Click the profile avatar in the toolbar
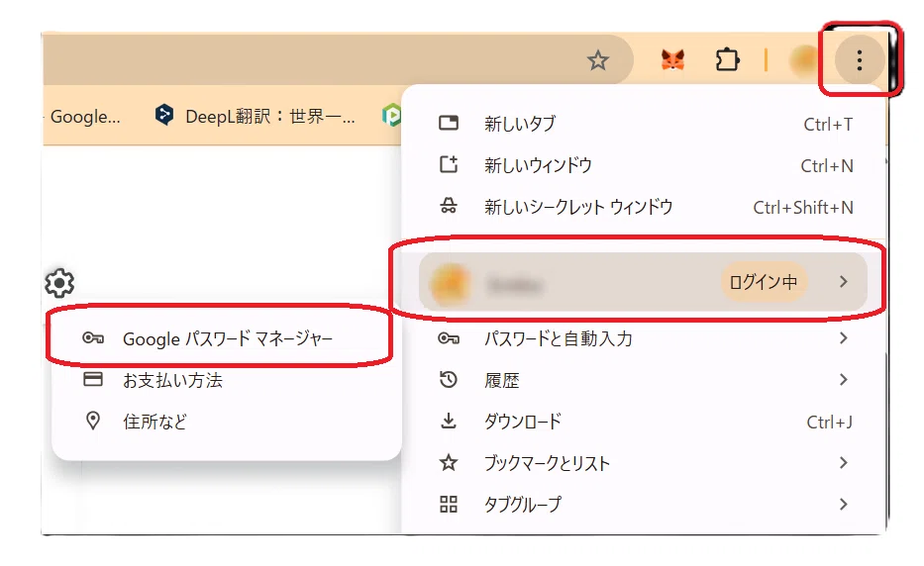 (x=804, y=60)
